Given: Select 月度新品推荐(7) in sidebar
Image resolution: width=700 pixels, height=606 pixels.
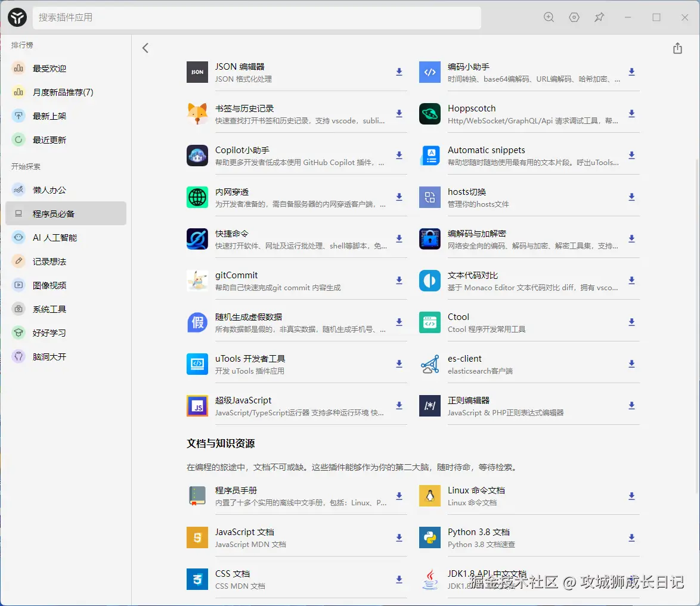Looking at the screenshot, I should (x=66, y=92).
